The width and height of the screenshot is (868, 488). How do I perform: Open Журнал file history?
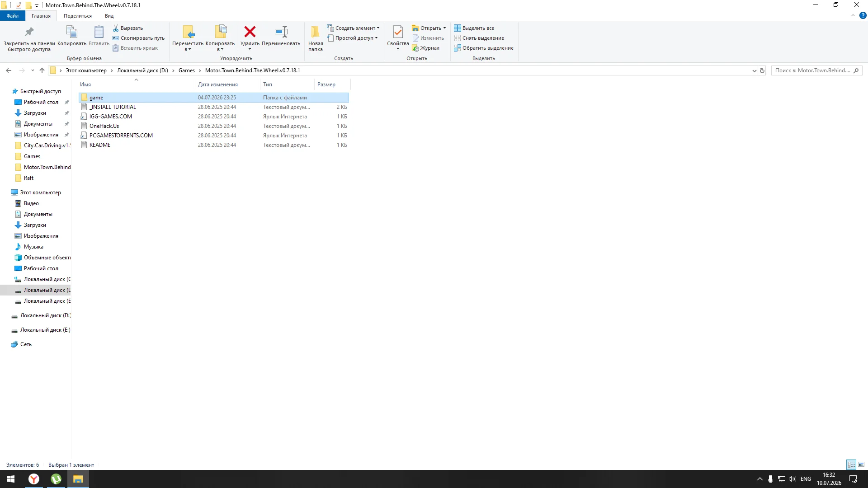(425, 48)
